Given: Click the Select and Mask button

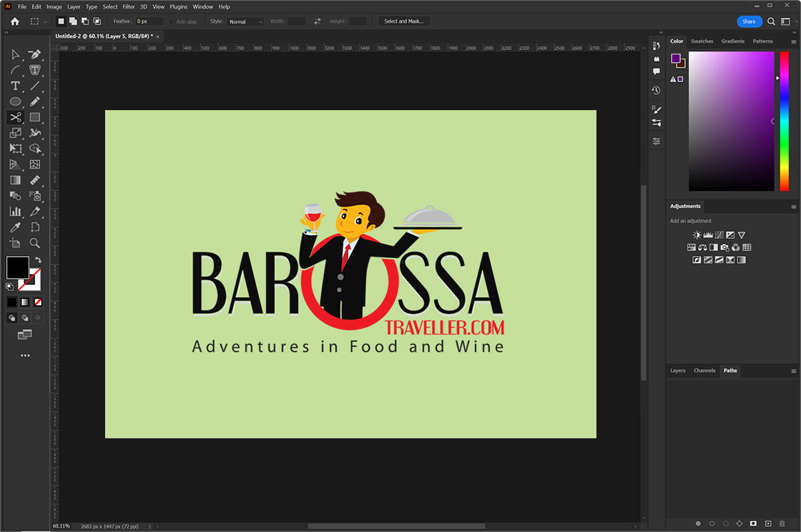Looking at the screenshot, I should (403, 21).
